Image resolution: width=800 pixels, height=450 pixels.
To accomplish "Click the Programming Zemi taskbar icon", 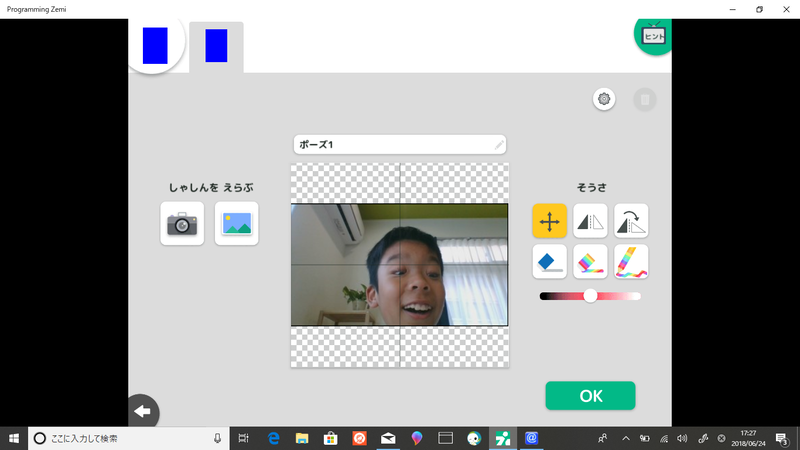I will click(503, 438).
